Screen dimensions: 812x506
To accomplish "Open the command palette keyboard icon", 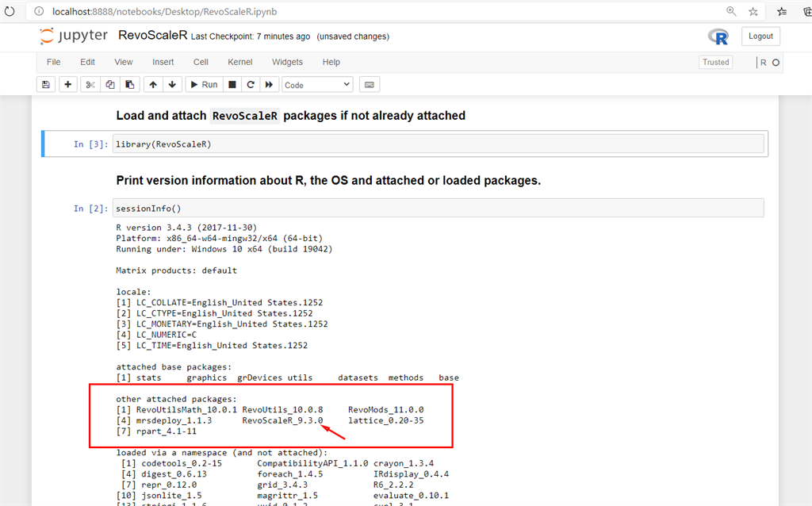I will pyautogui.click(x=369, y=84).
